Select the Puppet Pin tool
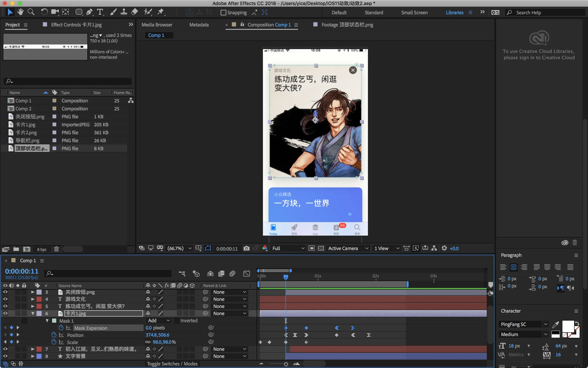The width and height of the screenshot is (588, 368). (x=160, y=12)
